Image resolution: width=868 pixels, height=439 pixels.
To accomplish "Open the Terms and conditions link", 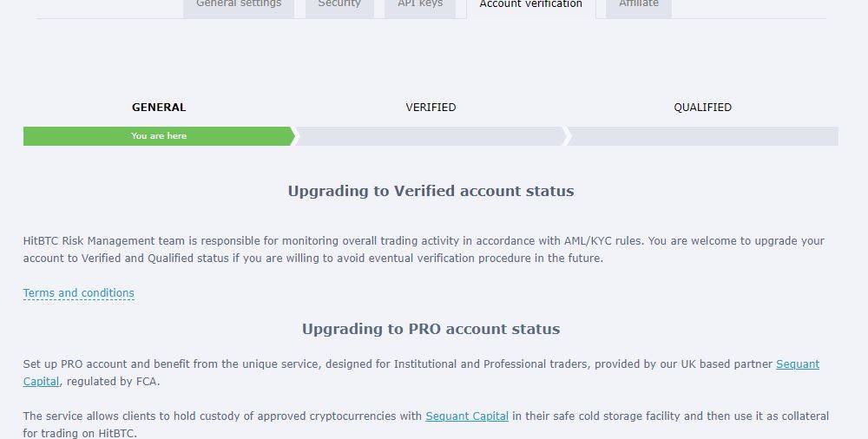I will pyautogui.click(x=79, y=293).
